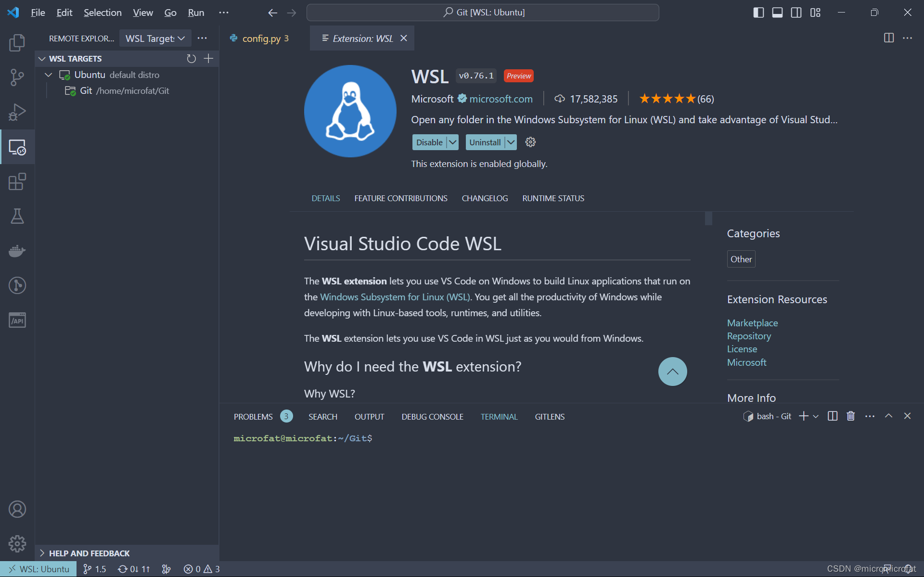Viewport: 924px width, 577px height.
Task: Toggle the bottom panel visibility
Action: coord(777,13)
